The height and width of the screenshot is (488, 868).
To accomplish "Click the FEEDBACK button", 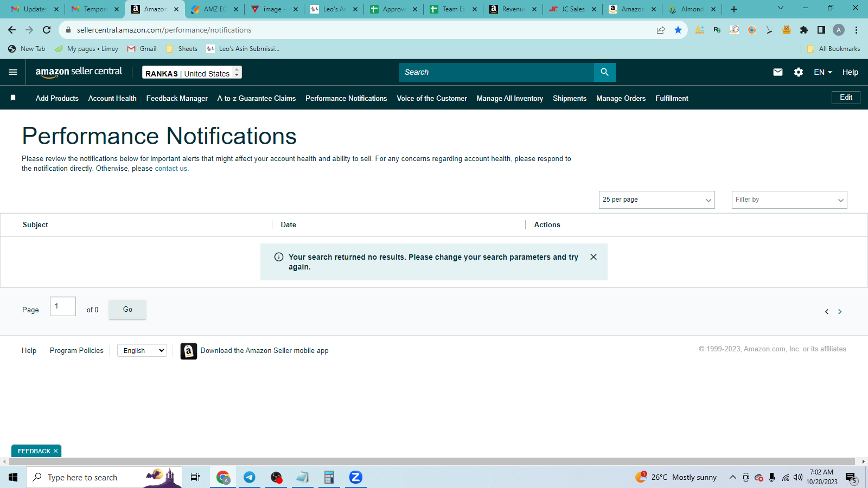I will [x=34, y=451].
